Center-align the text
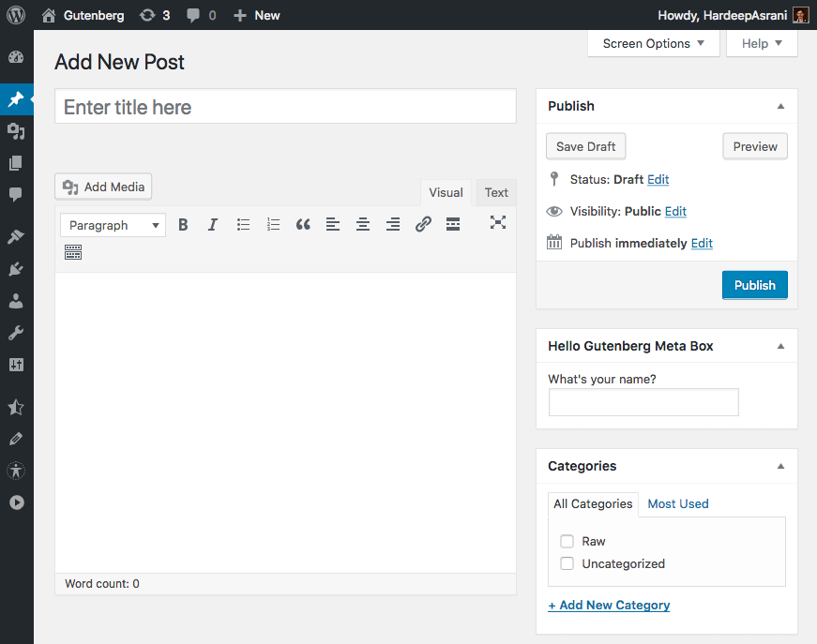 [363, 224]
